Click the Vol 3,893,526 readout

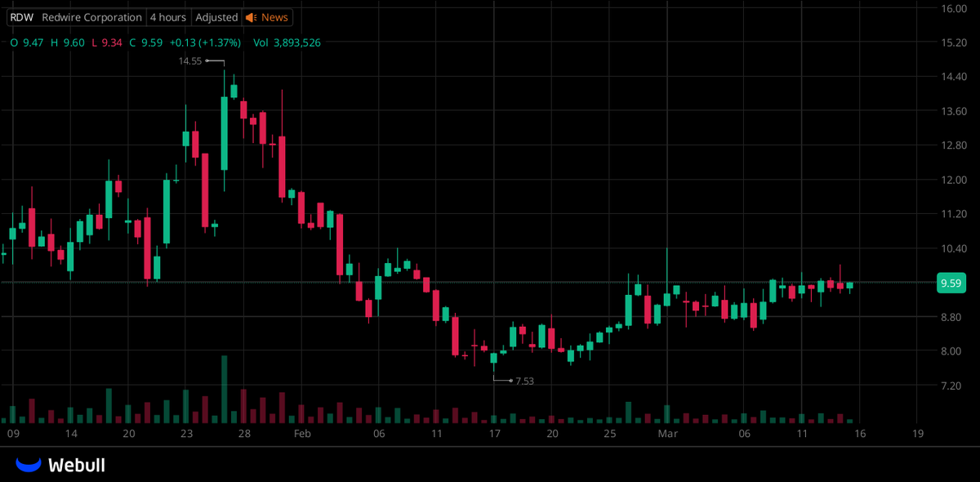point(286,42)
